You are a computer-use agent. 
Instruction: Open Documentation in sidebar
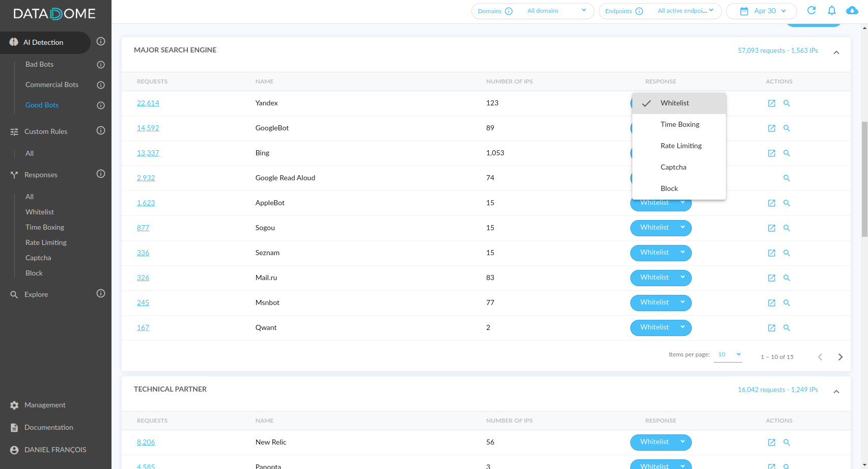tap(48, 427)
